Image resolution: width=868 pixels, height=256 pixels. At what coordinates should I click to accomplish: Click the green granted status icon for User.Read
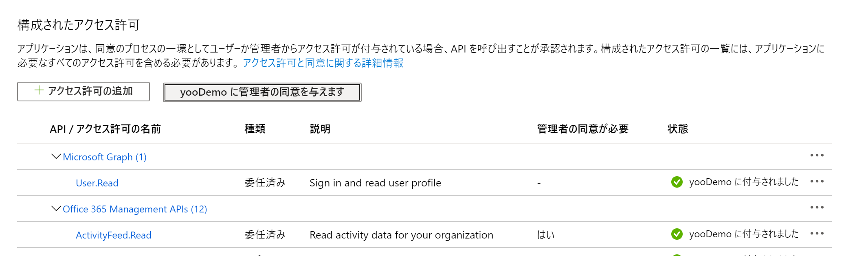[x=676, y=182]
